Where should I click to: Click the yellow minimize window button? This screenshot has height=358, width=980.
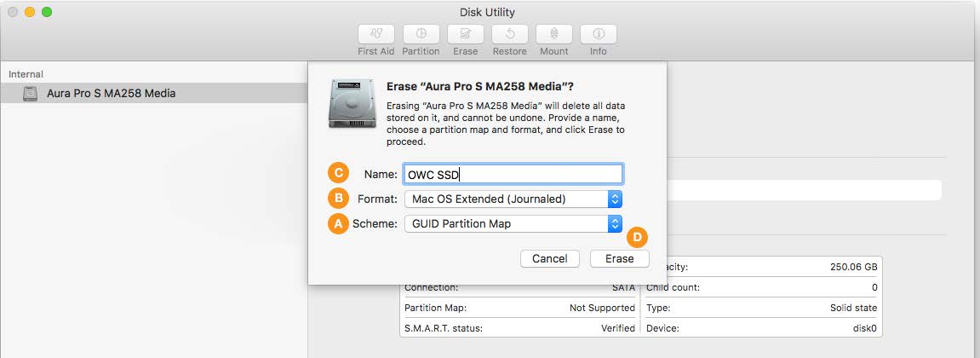click(x=30, y=13)
